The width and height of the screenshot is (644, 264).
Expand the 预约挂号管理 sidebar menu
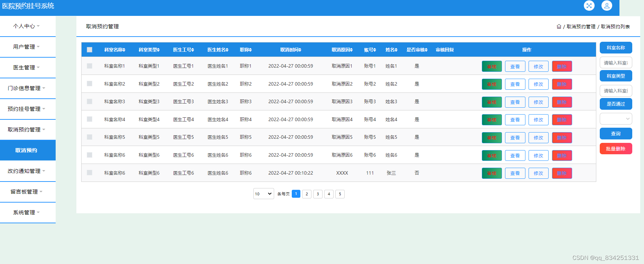28,109
